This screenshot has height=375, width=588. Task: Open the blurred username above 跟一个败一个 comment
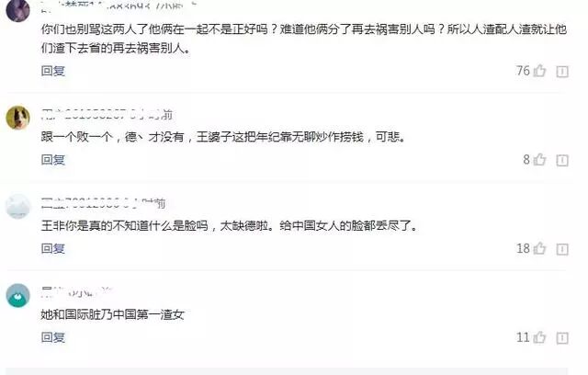[x=107, y=114]
